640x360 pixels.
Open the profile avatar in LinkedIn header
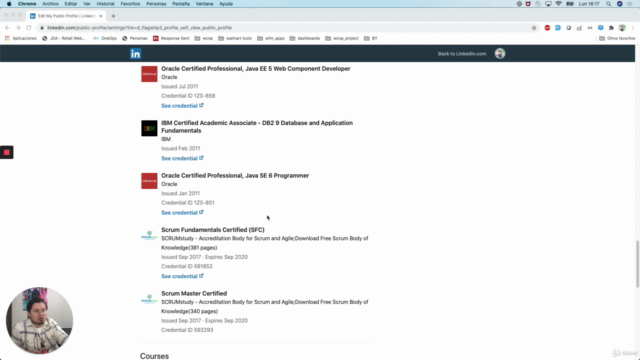click(x=500, y=53)
